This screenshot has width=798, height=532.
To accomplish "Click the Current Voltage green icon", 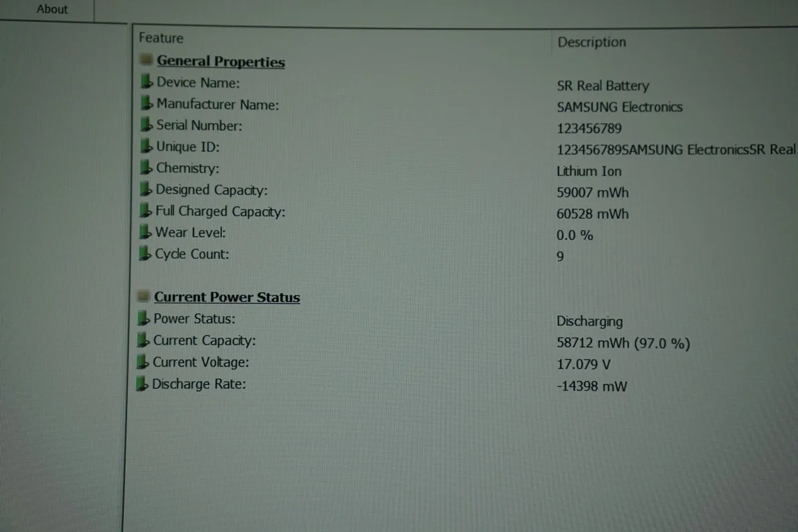I will 143,361.
